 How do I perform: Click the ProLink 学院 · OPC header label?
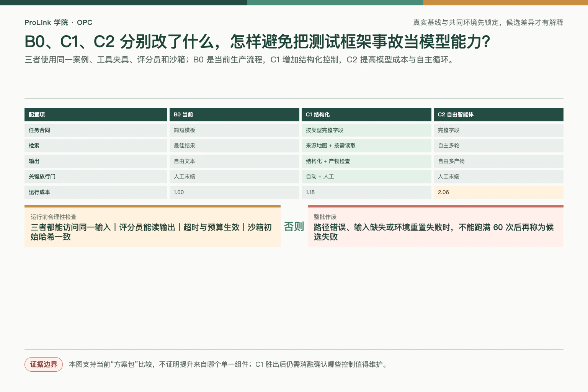tap(58, 23)
